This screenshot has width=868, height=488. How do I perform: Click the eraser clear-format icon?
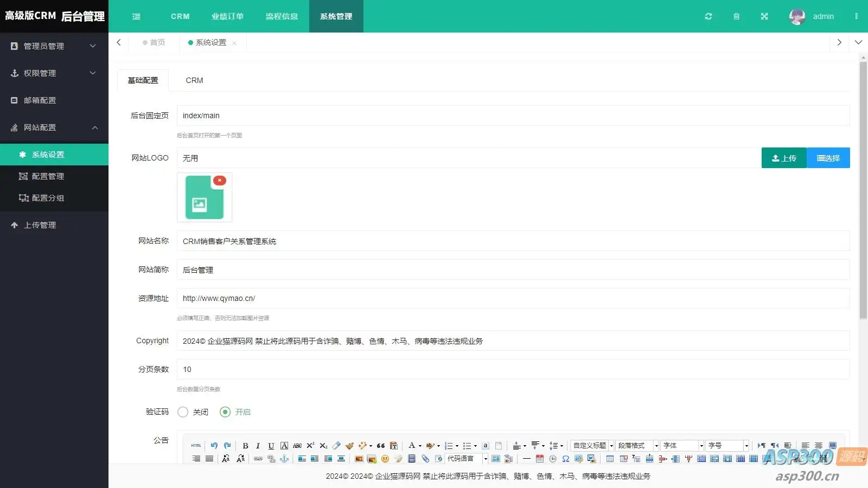point(336,446)
